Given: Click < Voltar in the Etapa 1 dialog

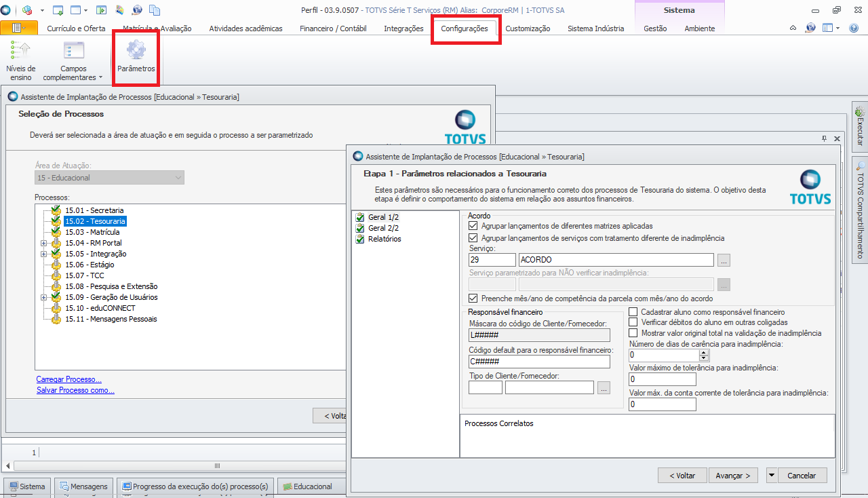Looking at the screenshot, I should point(682,476).
